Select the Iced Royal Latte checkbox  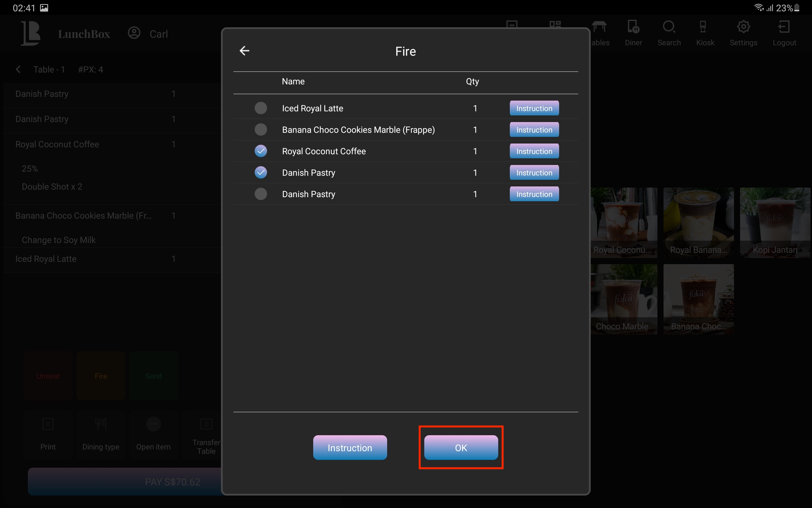coord(261,108)
